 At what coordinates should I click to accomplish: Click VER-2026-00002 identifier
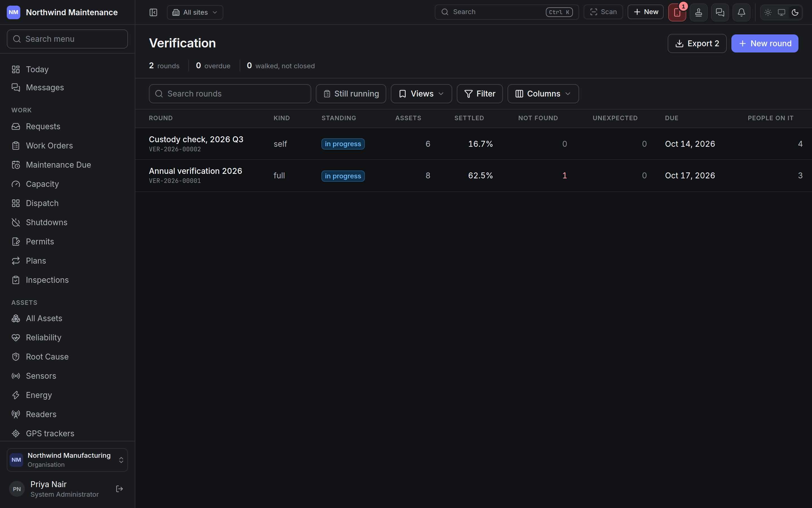tap(175, 149)
